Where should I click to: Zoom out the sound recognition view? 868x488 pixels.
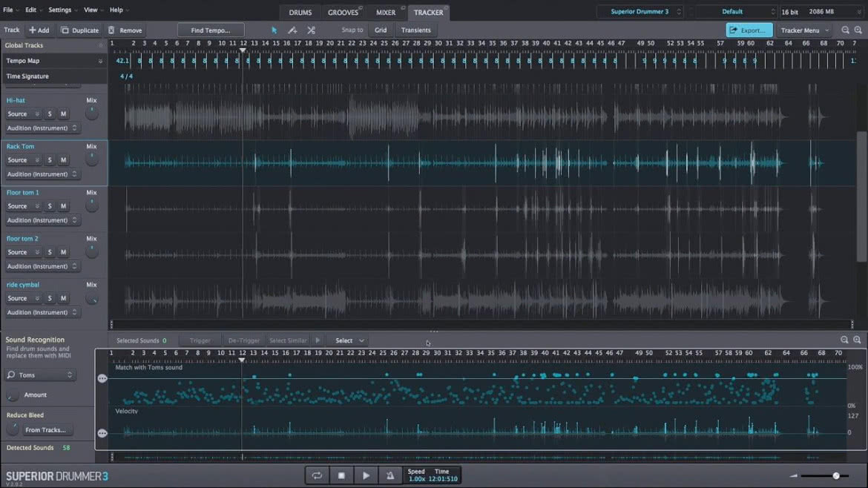tap(844, 340)
